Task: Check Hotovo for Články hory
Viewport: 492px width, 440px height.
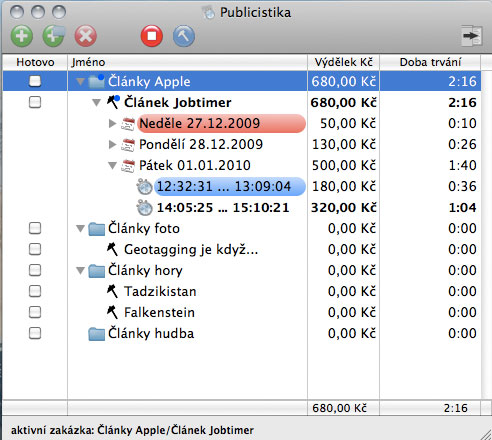Action: (35, 270)
